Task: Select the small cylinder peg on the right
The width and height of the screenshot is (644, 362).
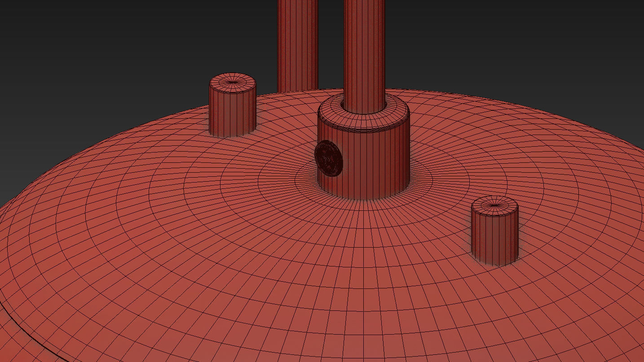Action: 494,231
